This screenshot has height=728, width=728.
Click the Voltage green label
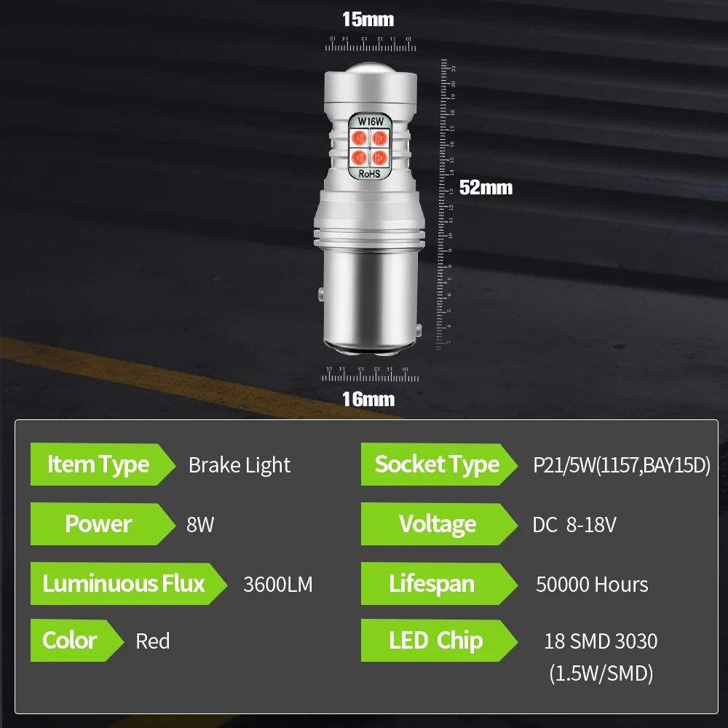pos(439,523)
